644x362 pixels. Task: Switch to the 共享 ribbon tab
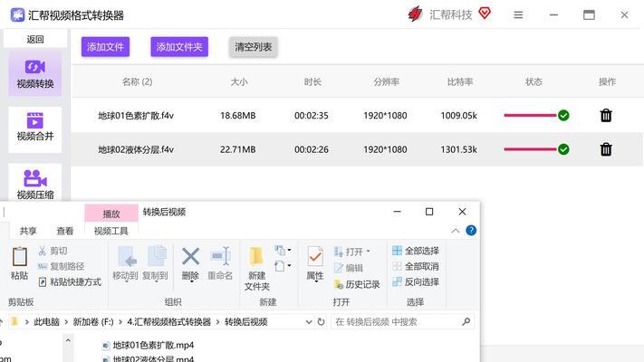tap(28, 231)
